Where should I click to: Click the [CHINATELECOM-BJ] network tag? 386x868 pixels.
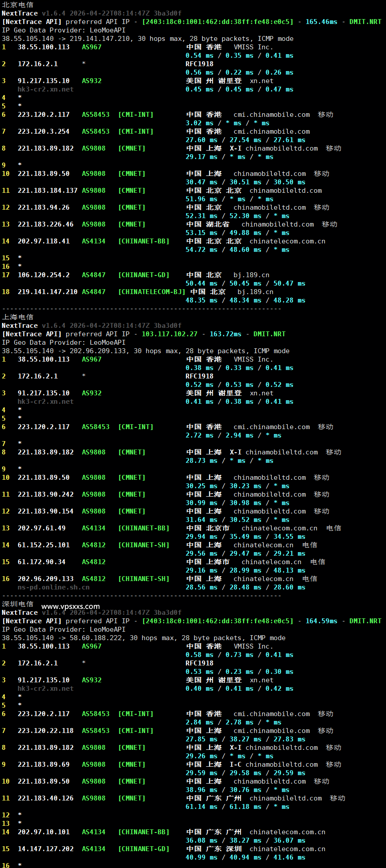pyautogui.click(x=151, y=292)
